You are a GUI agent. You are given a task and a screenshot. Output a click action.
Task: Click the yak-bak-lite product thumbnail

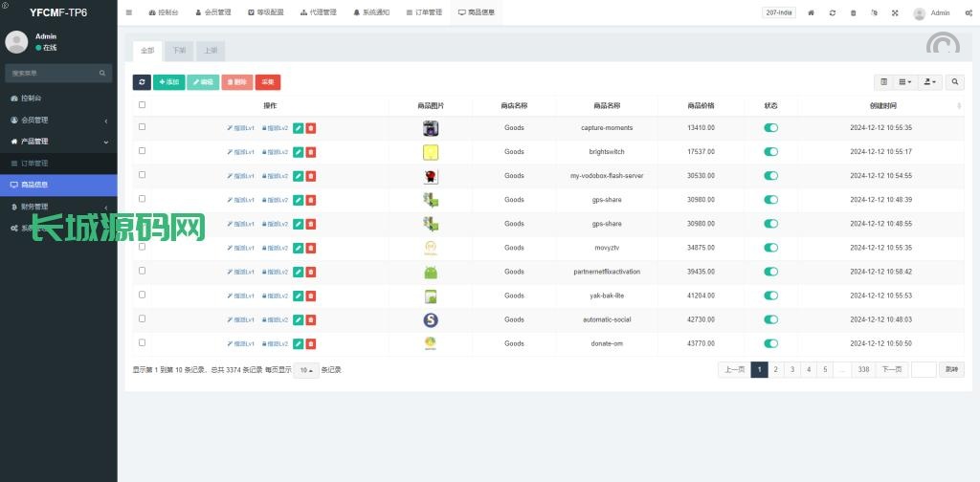point(431,296)
